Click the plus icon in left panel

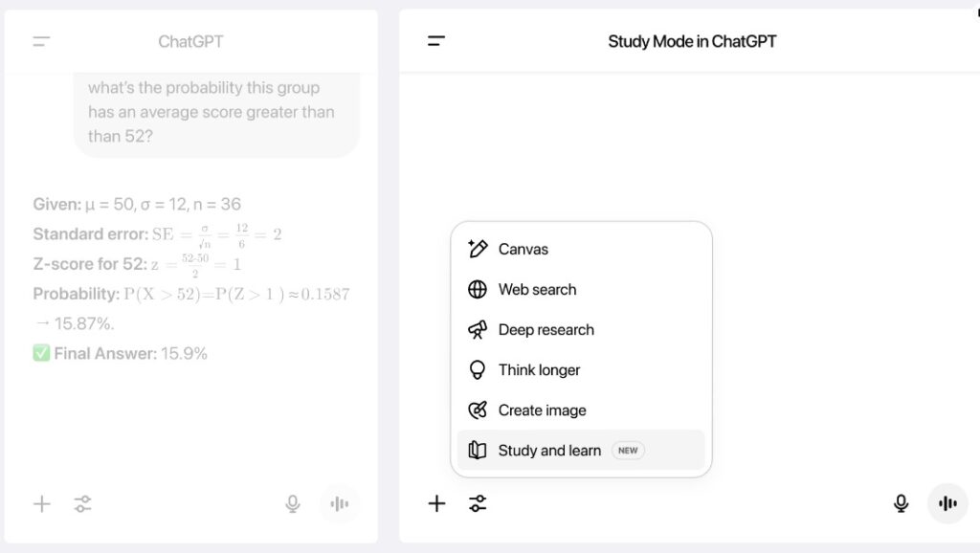click(42, 503)
